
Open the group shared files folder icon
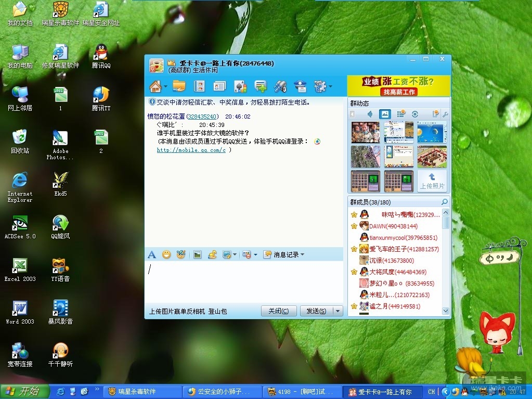pos(179,86)
